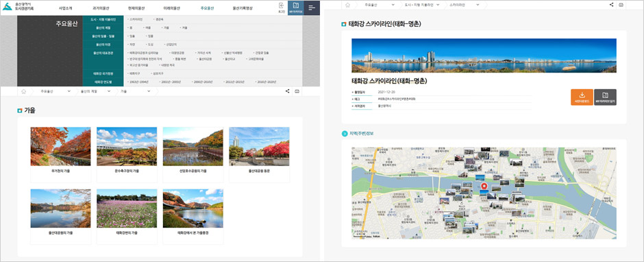
Task: Expand the 스카이라인 breadcrumb dropdown on right page
Action: pyautogui.click(x=464, y=5)
